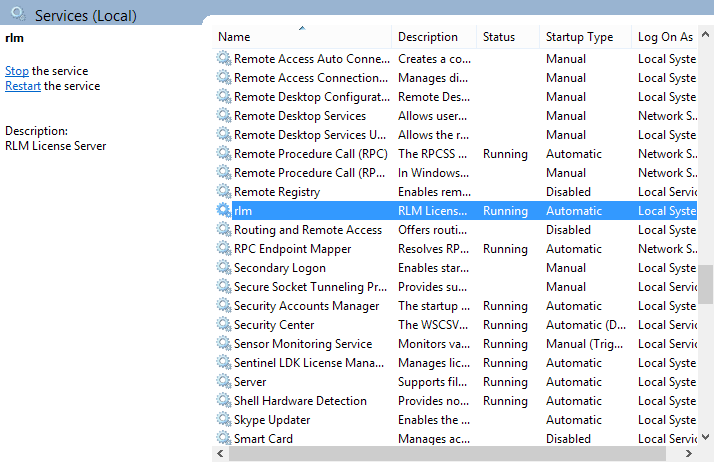Click the Log On As column header

[x=665, y=37]
